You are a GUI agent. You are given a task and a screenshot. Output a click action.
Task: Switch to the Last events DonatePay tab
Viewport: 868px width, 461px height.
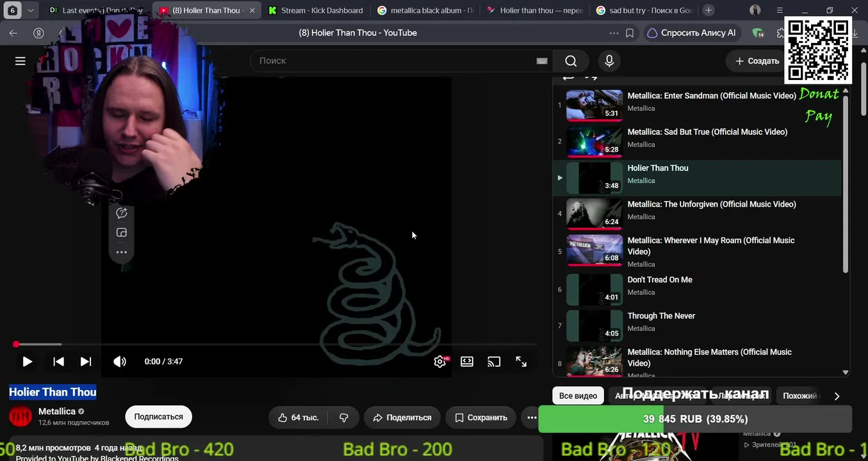[x=97, y=10]
